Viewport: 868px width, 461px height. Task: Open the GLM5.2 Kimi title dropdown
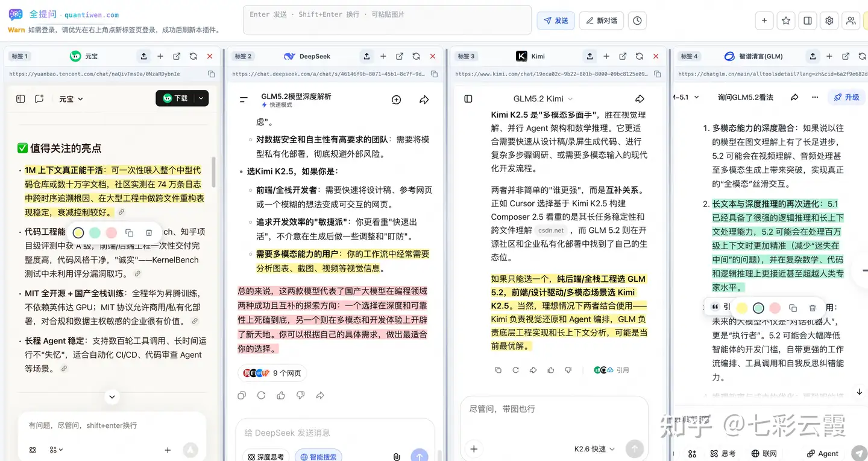coord(543,98)
